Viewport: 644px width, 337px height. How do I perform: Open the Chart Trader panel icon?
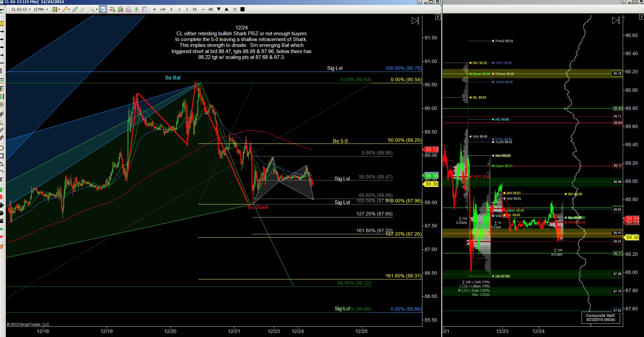[112, 9]
